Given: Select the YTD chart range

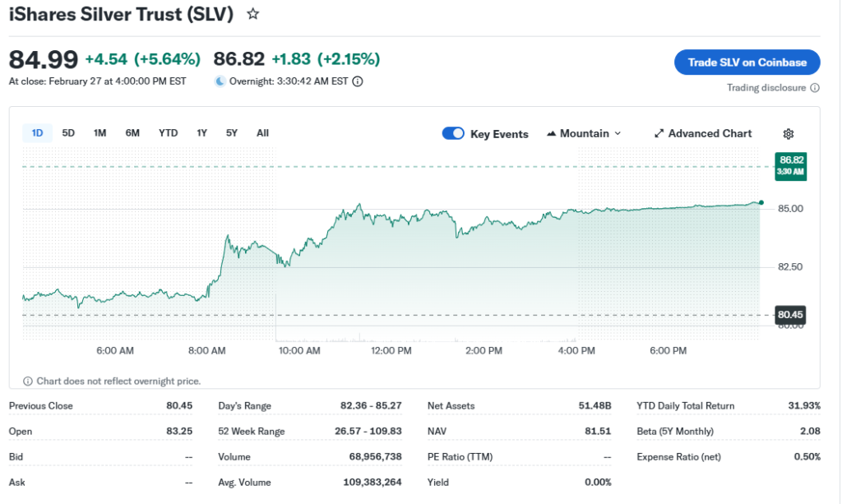Looking at the screenshot, I should click(x=168, y=133).
